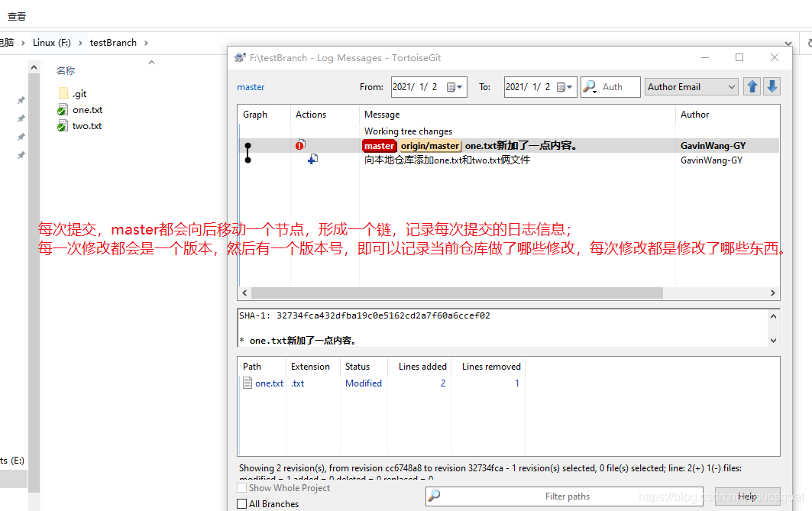Select the '向本地仓库添加one.txt和two.txt' commit row
The height and width of the screenshot is (511, 812).
(509, 160)
